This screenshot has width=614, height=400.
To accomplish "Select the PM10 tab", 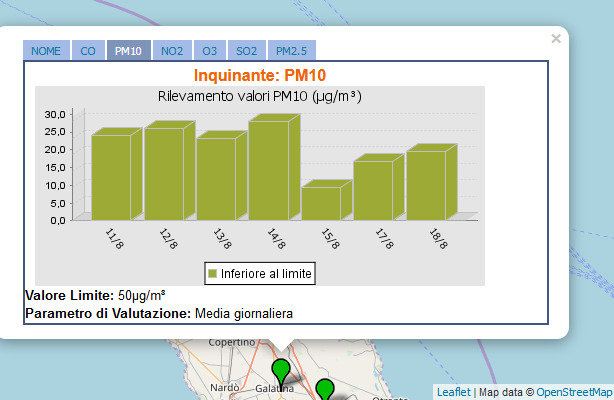I will [x=128, y=51].
